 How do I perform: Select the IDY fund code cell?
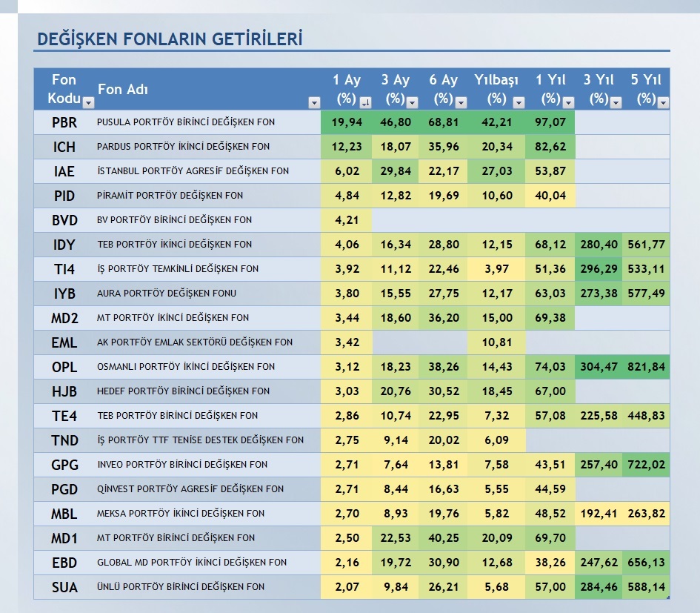(64, 245)
